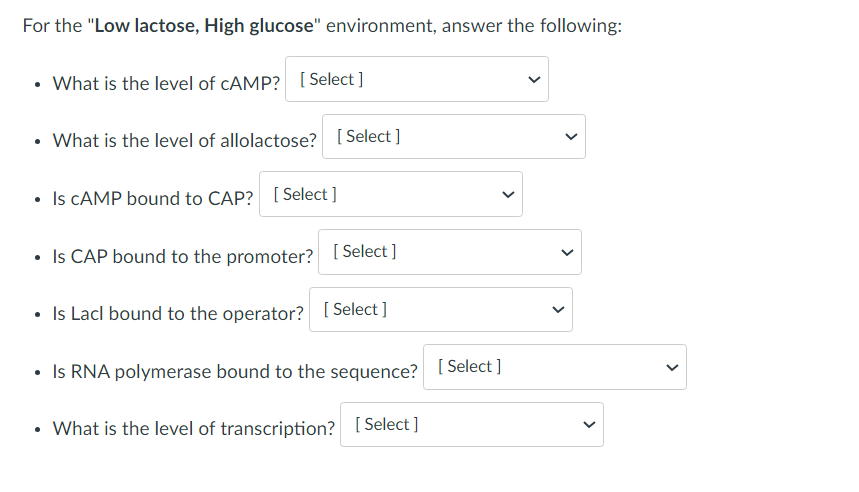Click chevron arrow beside 'LacI bound to operator'
The image size is (859, 492).
[558, 310]
